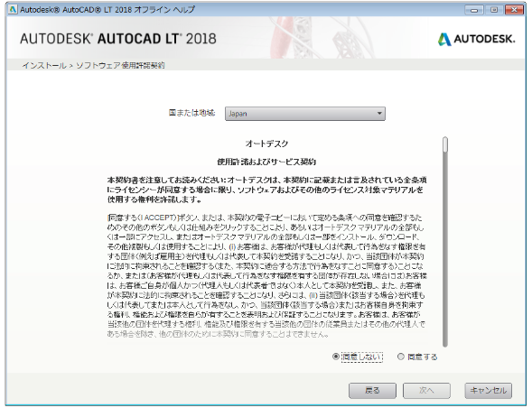532x408 pixels.
Task: Click the bold 本契約書を注意して paragraph
Action: coord(266,190)
